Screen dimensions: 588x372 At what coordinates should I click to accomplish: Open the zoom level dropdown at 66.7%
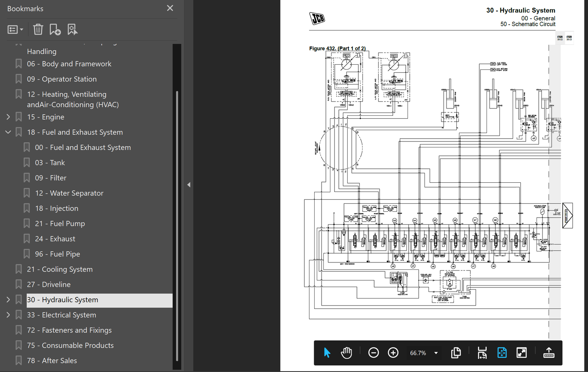[436, 353]
